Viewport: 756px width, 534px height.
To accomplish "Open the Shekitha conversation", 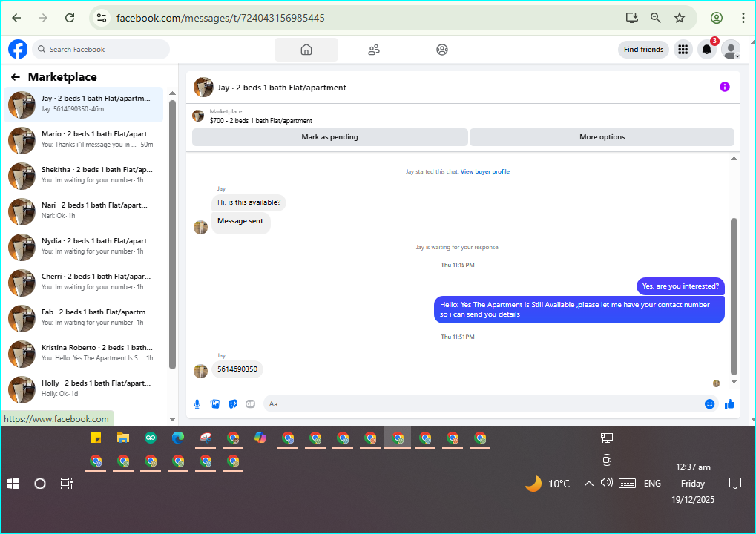I will (83, 176).
